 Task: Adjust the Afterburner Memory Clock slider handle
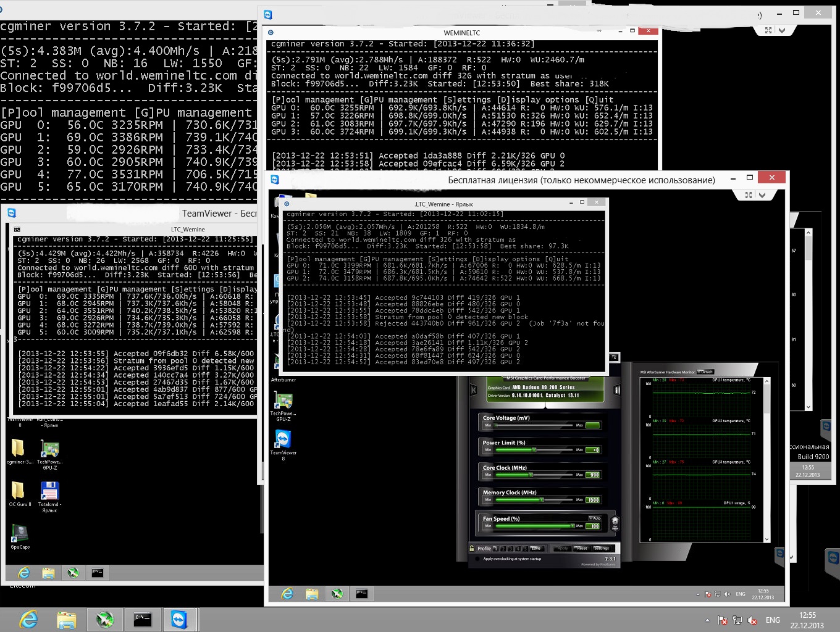[x=542, y=499]
